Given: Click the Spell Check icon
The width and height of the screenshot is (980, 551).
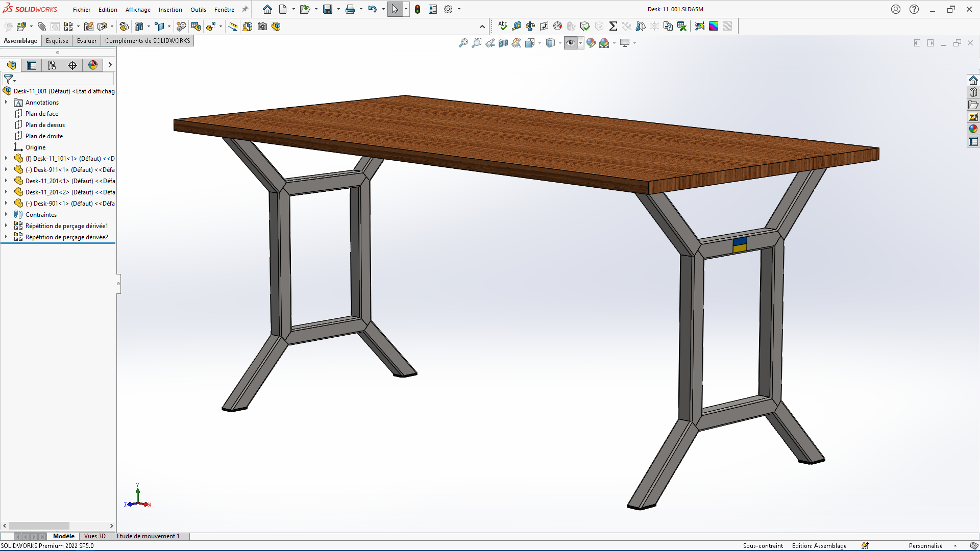Looking at the screenshot, I should pos(503,26).
